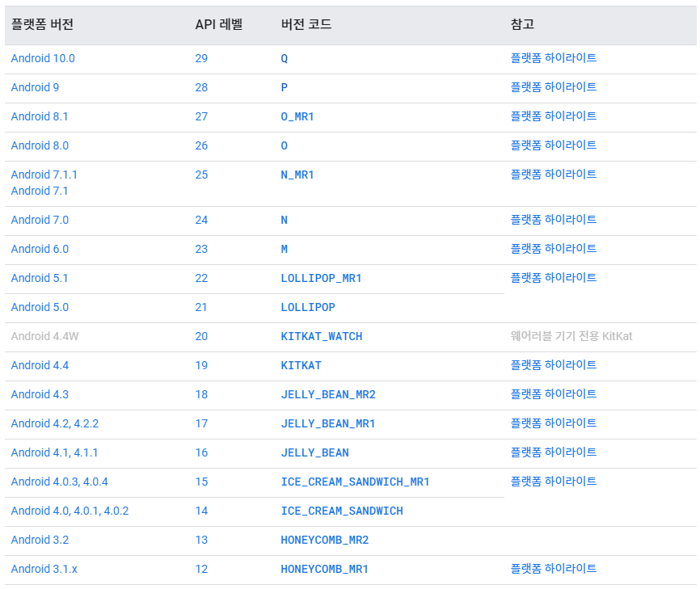
Task: Click the 참고 column header
Action: pyautogui.click(x=522, y=24)
